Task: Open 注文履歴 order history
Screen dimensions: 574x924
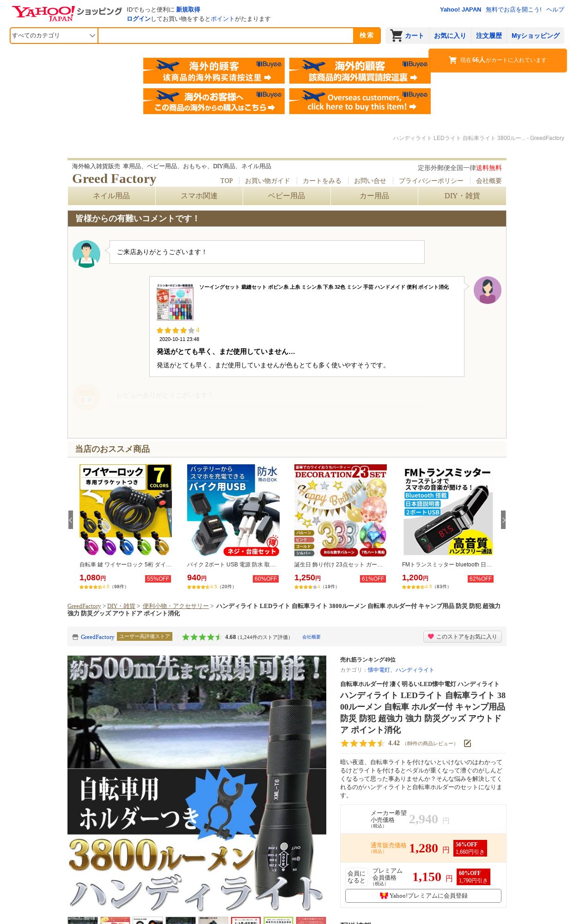Action: point(489,36)
